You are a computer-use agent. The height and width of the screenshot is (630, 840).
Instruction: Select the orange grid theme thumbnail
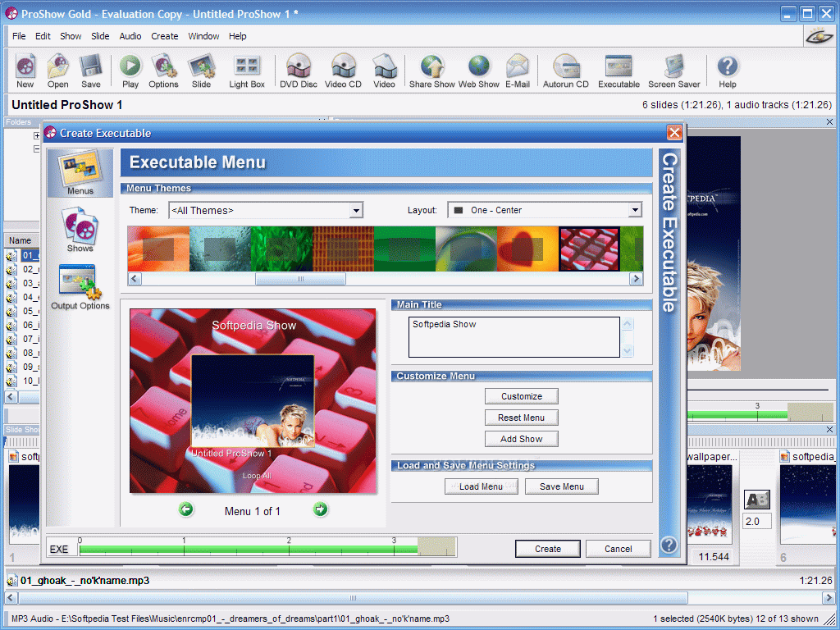(x=344, y=249)
